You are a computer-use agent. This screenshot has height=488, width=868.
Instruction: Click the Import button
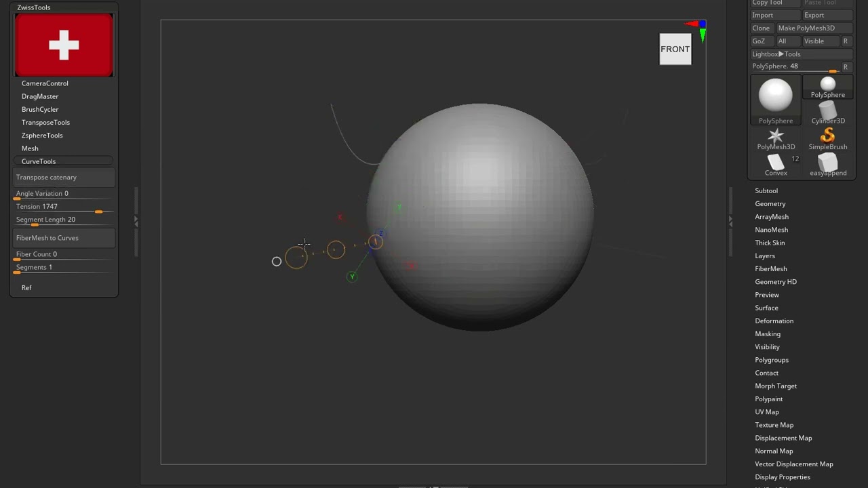776,15
